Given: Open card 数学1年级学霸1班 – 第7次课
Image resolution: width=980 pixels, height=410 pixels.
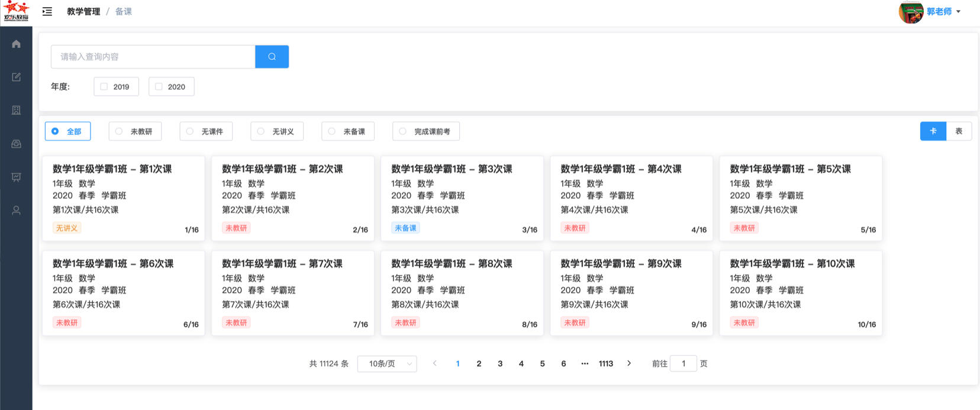Looking at the screenshot, I should [293, 293].
